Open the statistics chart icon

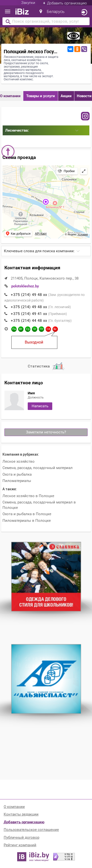click(x=58, y=366)
